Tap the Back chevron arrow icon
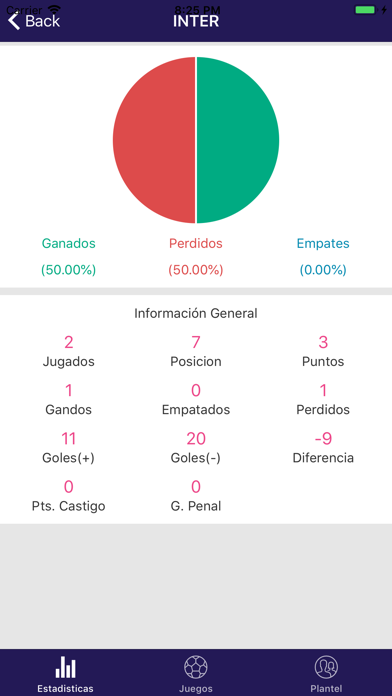This screenshot has height=696, width=392. (14, 21)
